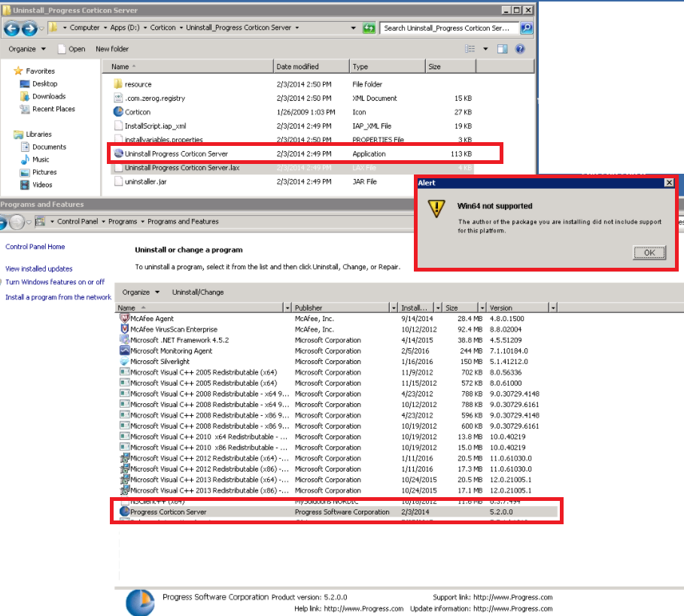Click Programs in Control Panel breadcrumb
Viewport: 684px width, 616px height.
pyautogui.click(x=123, y=221)
